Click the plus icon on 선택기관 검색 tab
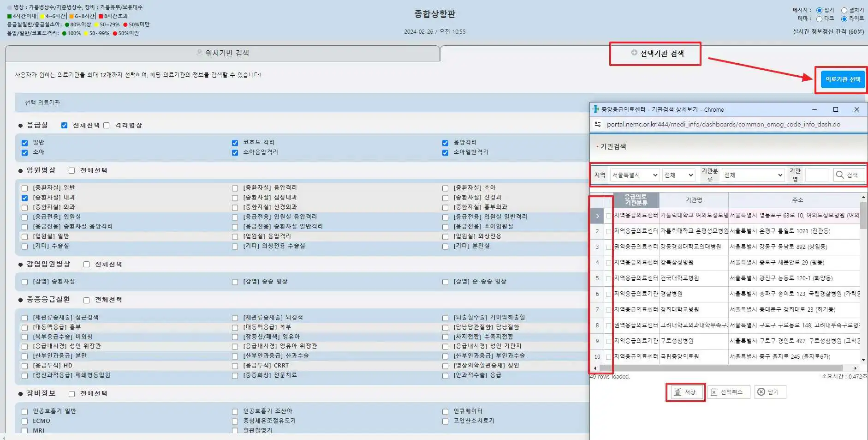 click(634, 53)
